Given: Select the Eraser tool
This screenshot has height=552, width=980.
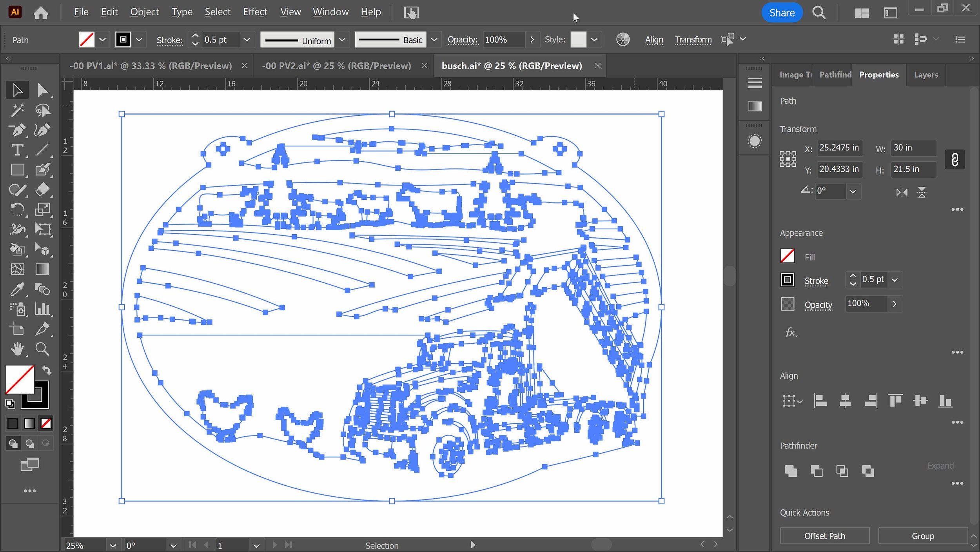Looking at the screenshot, I should pyautogui.click(x=42, y=189).
